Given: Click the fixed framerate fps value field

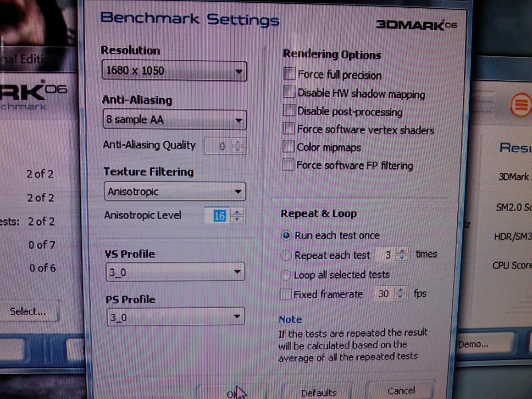Looking at the screenshot, I should (x=384, y=294).
